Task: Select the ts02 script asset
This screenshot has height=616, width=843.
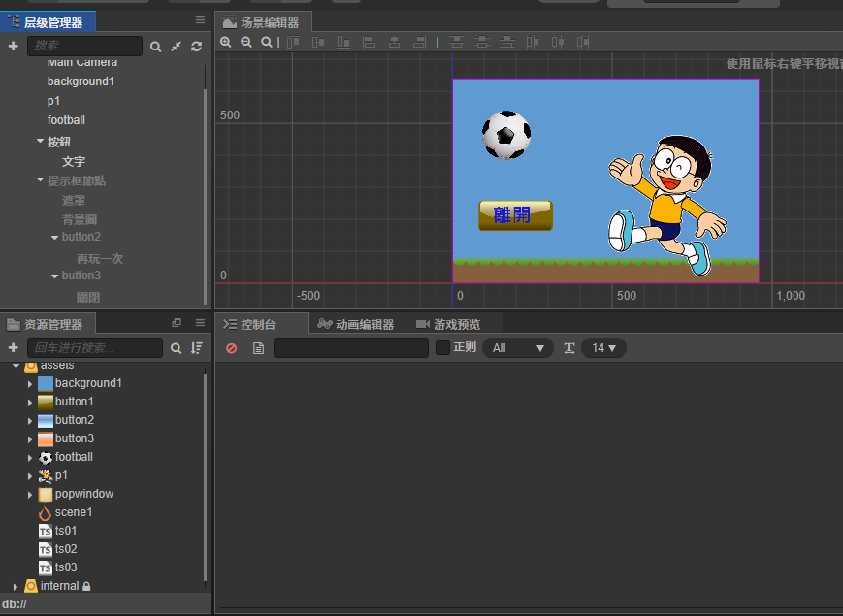Action: point(66,549)
